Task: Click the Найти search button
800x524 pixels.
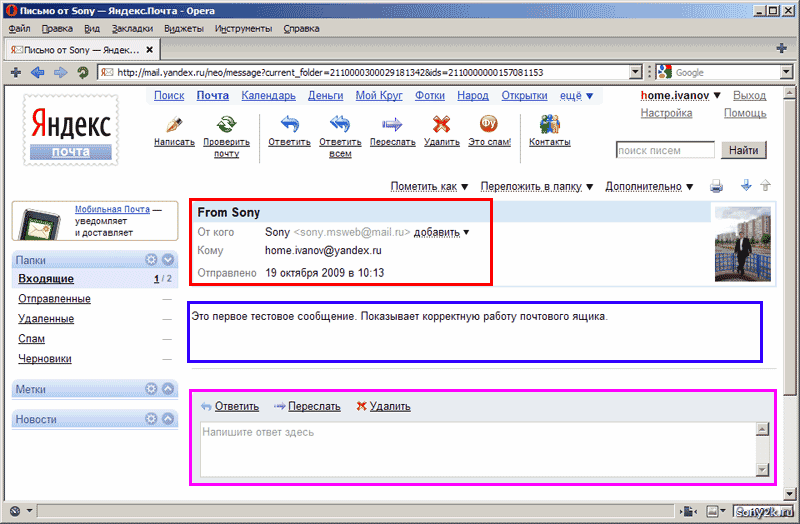Action: tap(743, 150)
